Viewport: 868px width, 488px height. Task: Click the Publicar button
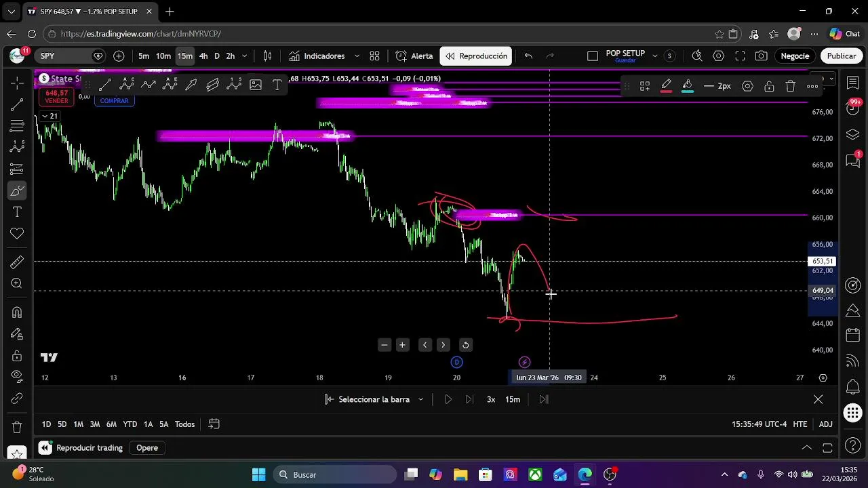click(842, 56)
